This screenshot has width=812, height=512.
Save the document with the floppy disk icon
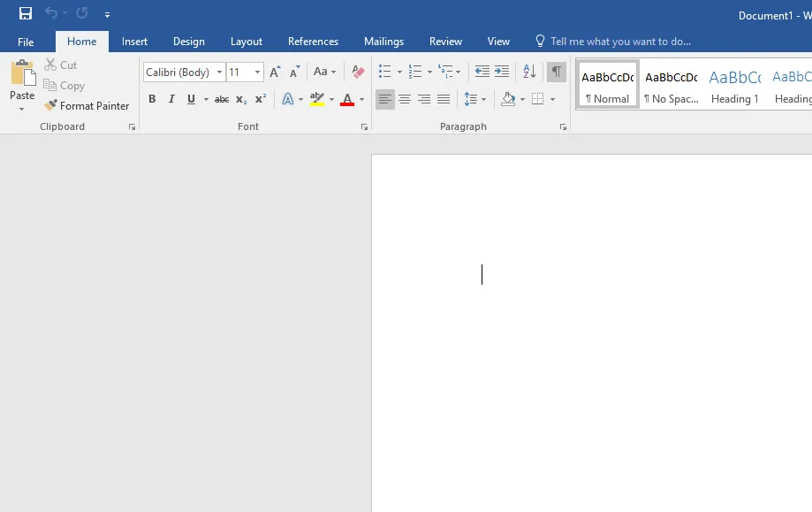26,13
